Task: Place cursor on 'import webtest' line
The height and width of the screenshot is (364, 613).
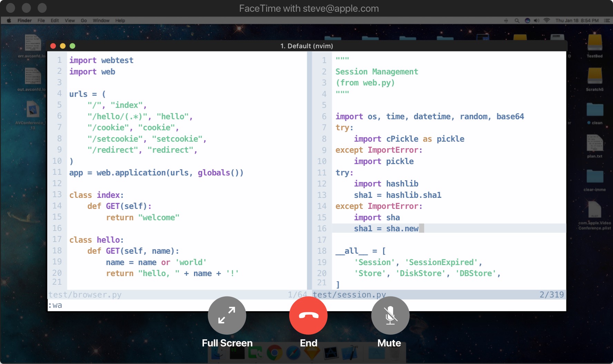Action: (x=101, y=60)
